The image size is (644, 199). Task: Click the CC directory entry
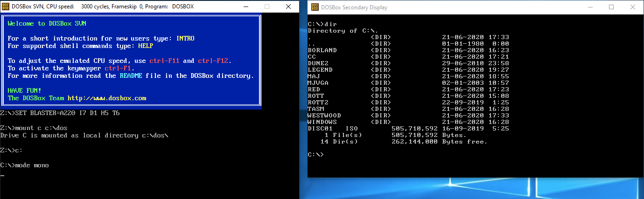click(408, 56)
